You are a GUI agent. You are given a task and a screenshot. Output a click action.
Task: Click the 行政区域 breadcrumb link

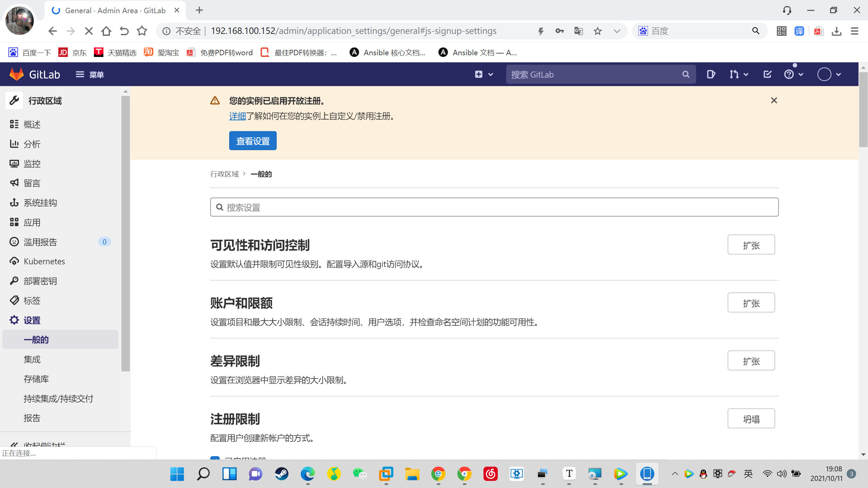(x=224, y=174)
